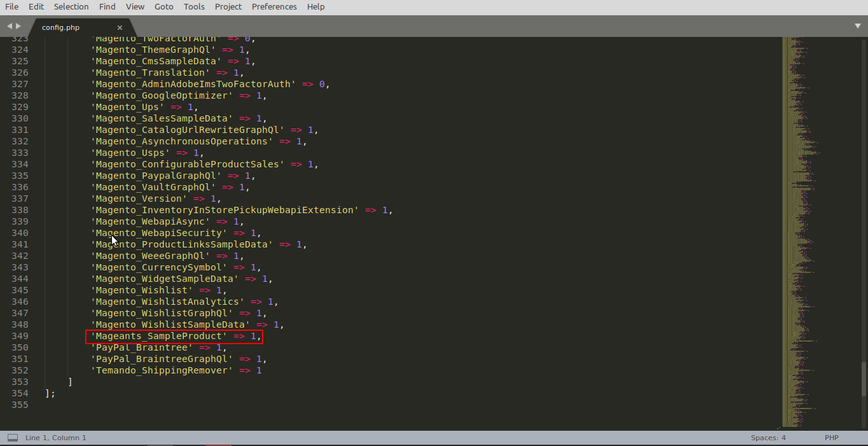Image resolution: width=868 pixels, height=446 pixels.
Task: Click the minimap code overview
Action: [x=798, y=191]
